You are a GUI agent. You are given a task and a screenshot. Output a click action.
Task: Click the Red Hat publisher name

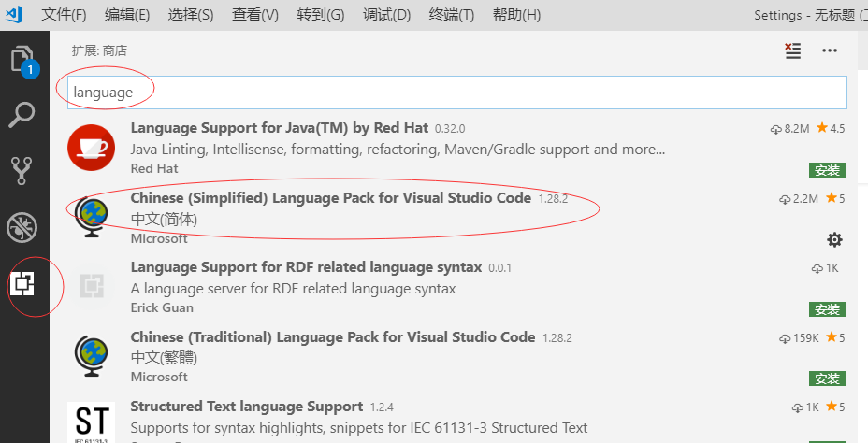[x=154, y=168]
